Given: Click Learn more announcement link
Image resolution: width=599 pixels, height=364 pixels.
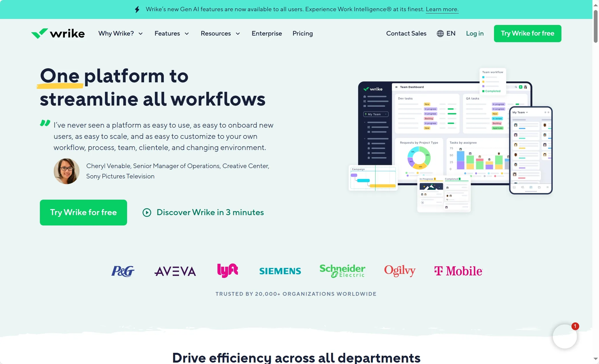Looking at the screenshot, I should (x=442, y=9).
